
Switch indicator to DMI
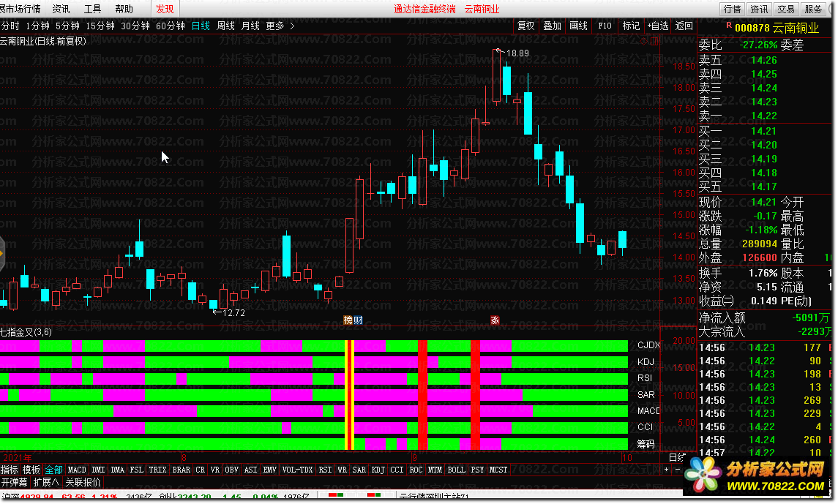(98, 470)
